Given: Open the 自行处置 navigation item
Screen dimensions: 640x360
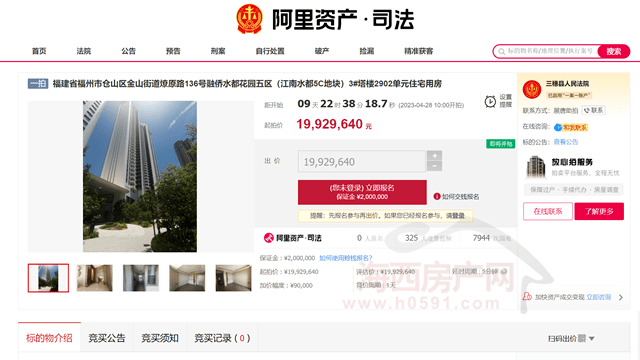Looking at the screenshot, I should click(270, 51).
